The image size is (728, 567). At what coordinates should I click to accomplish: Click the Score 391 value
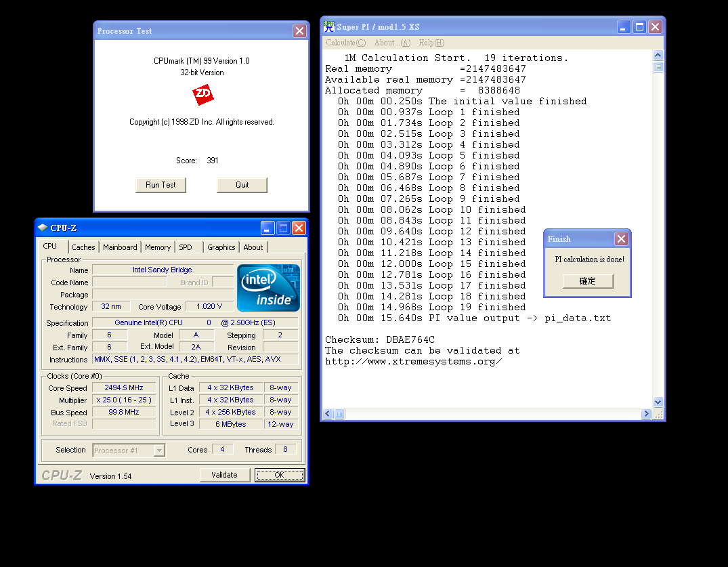point(212,161)
